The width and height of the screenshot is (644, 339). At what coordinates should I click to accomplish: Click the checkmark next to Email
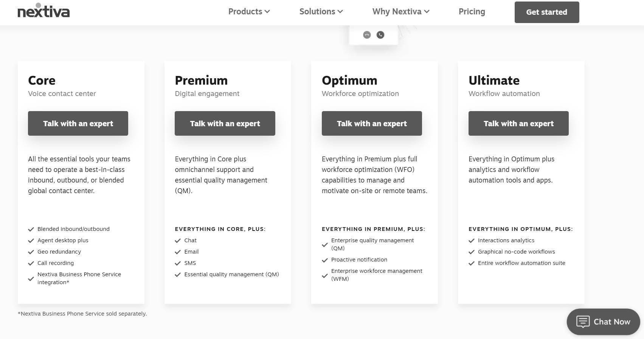(x=178, y=252)
